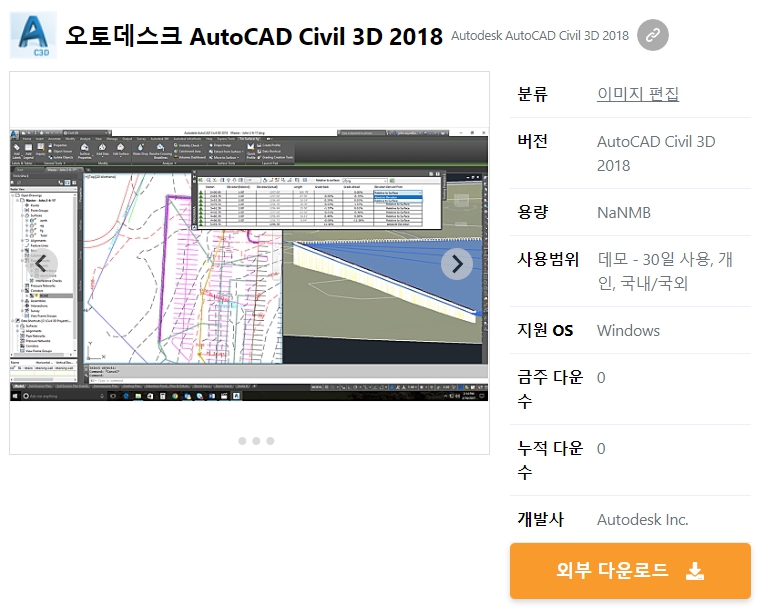This screenshot has height=610, width=759.
Task: Click the AutoCAD C3D application logo
Action: [x=33, y=35]
